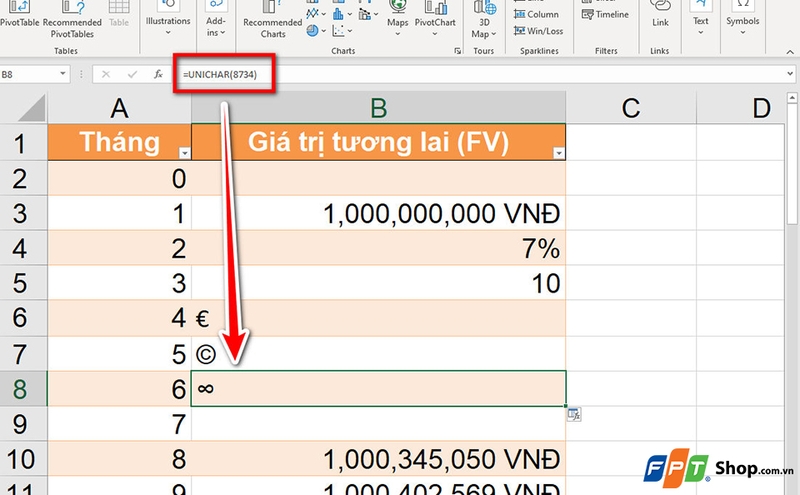Open Insert Function with the fx button
This screenshot has height=495, width=800.
click(x=159, y=75)
